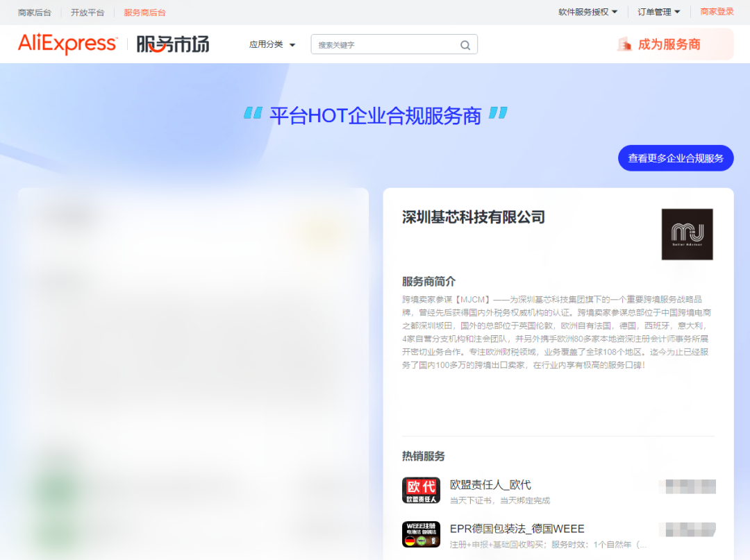Click the magnifier search icon

(464, 44)
